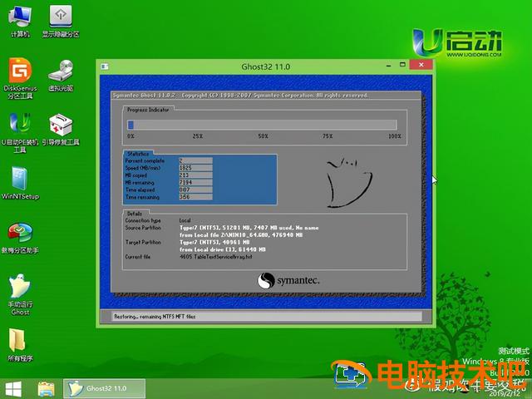The width and height of the screenshot is (532, 399).
Task: Open the 引导修复工具 icon
Action: click(61, 130)
